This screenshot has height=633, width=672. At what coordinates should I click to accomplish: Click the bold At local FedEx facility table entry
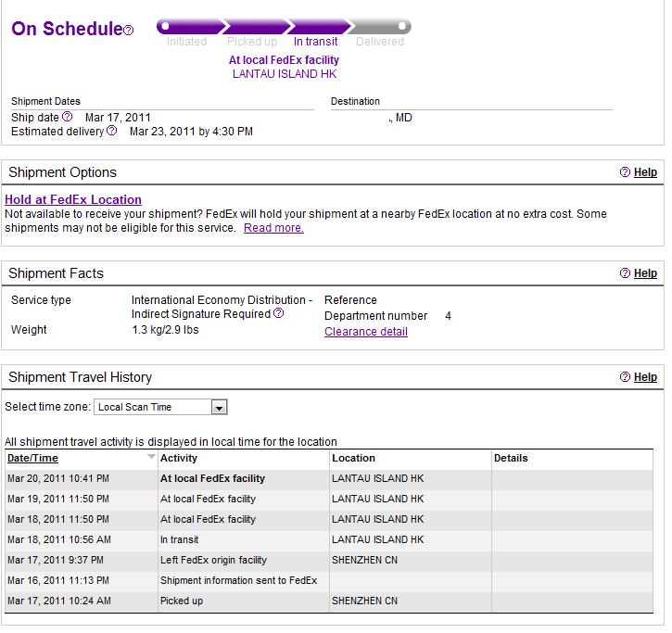pos(212,479)
